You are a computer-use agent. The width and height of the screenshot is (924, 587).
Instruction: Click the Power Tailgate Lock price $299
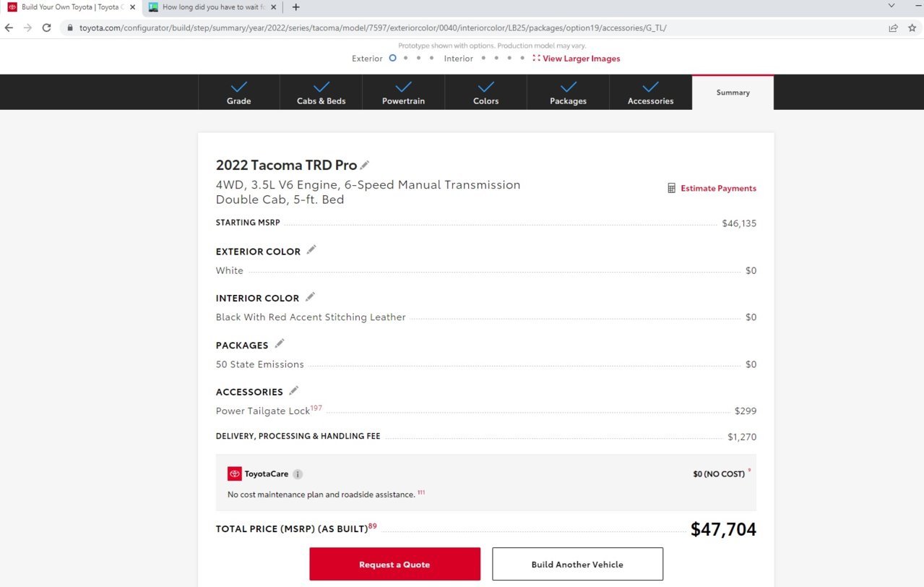click(746, 411)
